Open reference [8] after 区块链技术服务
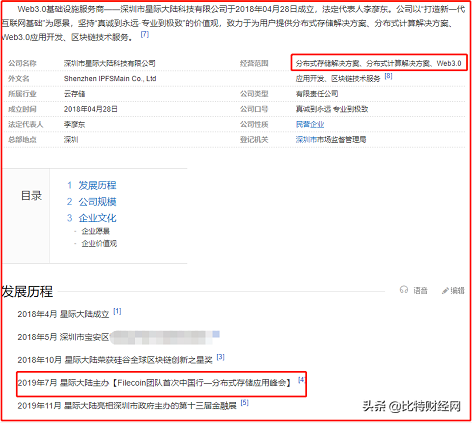The height and width of the screenshot is (423, 472). [x=388, y=76]
